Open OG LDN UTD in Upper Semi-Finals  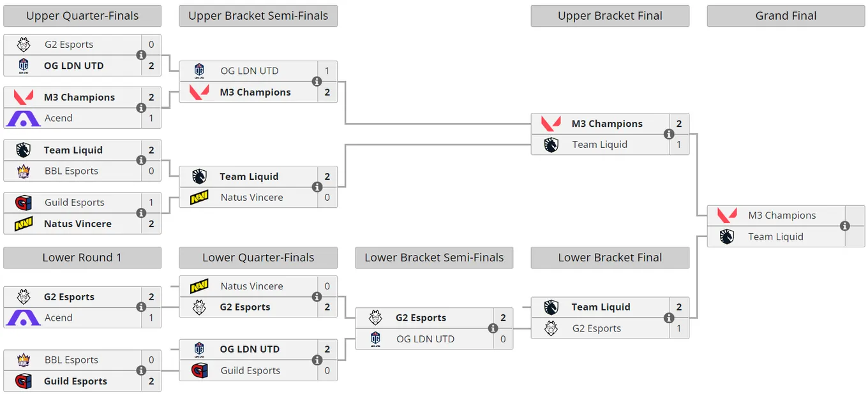point(250,71)
